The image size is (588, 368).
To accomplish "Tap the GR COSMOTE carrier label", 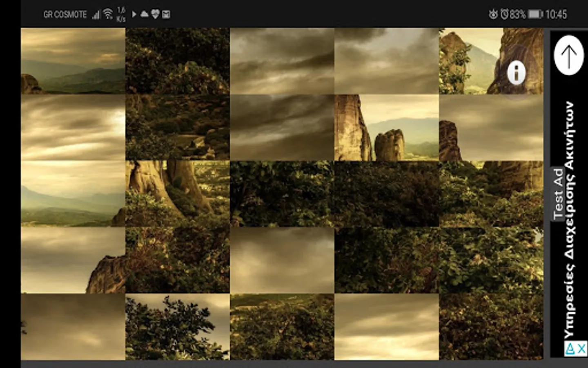I will pos(65,14).
